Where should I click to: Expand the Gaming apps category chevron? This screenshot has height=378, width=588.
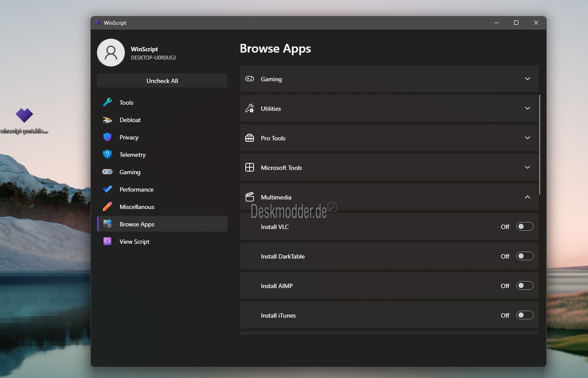coord(527,79)
